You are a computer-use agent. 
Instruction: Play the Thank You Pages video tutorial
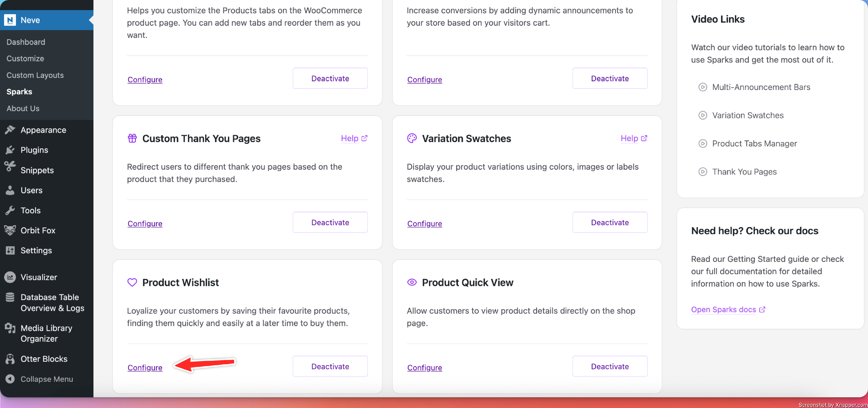(744, 172)
